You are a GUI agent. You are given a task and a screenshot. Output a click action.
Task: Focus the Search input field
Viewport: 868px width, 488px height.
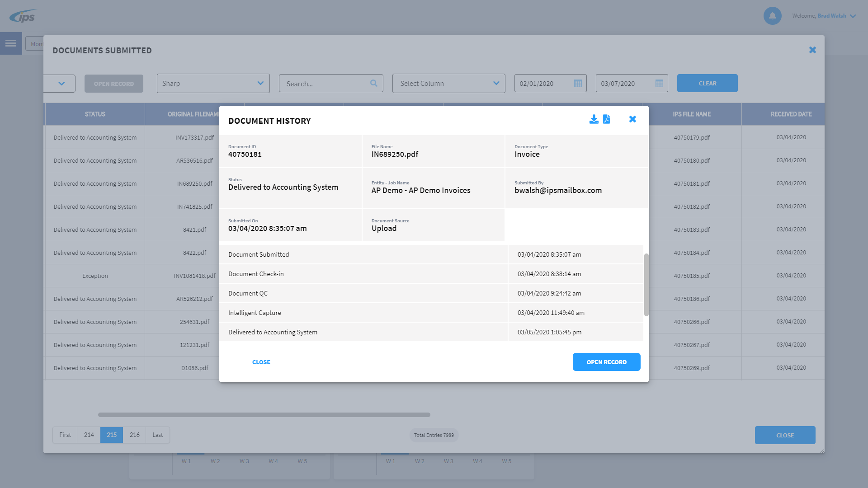(x=325, y=84)
